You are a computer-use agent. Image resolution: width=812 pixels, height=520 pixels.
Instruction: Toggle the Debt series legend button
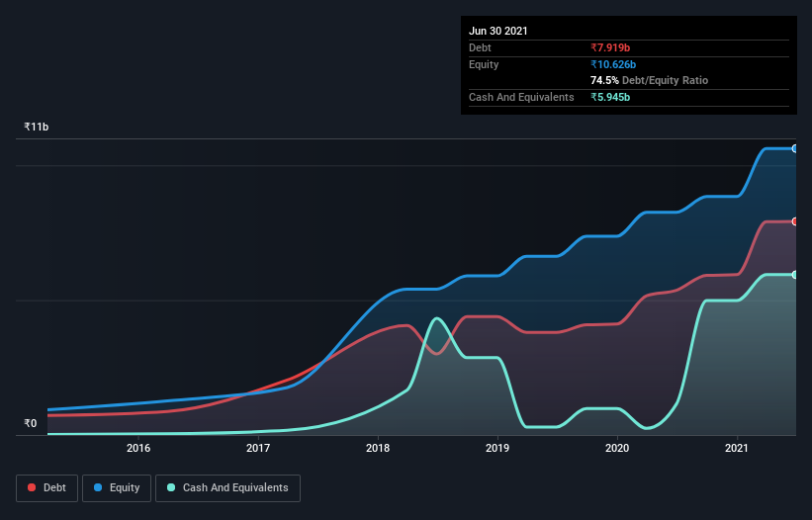[x=47, y=488]
